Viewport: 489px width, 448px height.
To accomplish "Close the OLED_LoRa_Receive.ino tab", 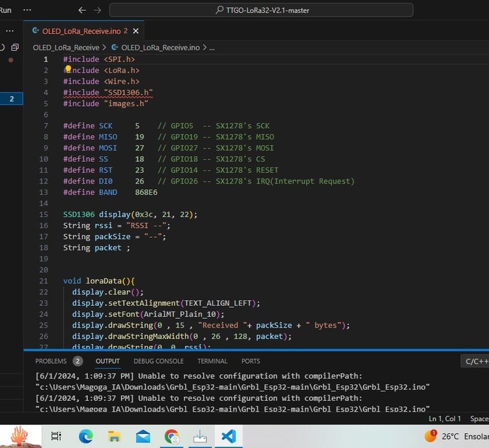I will 136,31.
